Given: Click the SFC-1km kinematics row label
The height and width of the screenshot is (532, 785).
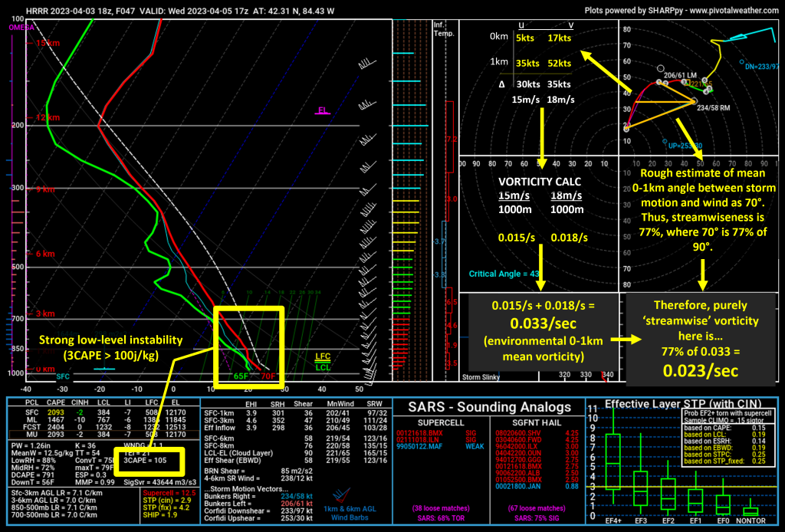Looking at the screenshot, I should tap(218, 413).
